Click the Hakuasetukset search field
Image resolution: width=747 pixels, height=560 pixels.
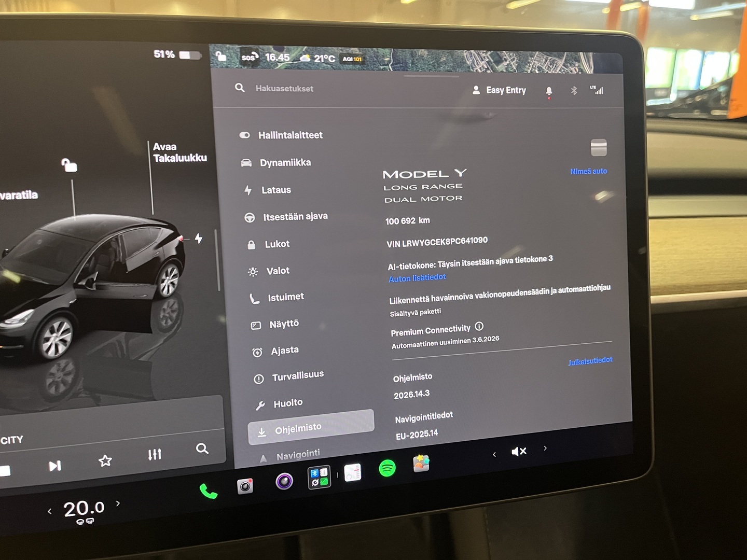click(284, 89)
